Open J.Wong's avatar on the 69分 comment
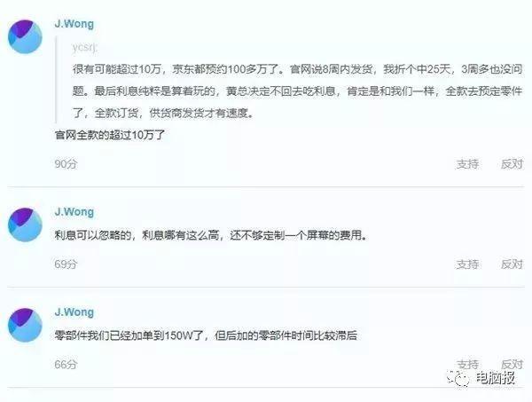 pyautogui.click(x=25, y=225)
